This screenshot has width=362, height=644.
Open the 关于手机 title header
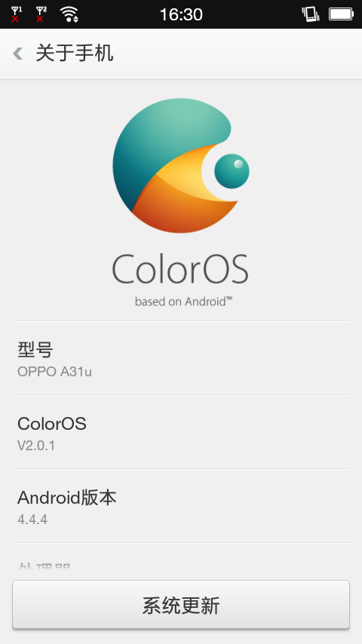pos(75,53)
